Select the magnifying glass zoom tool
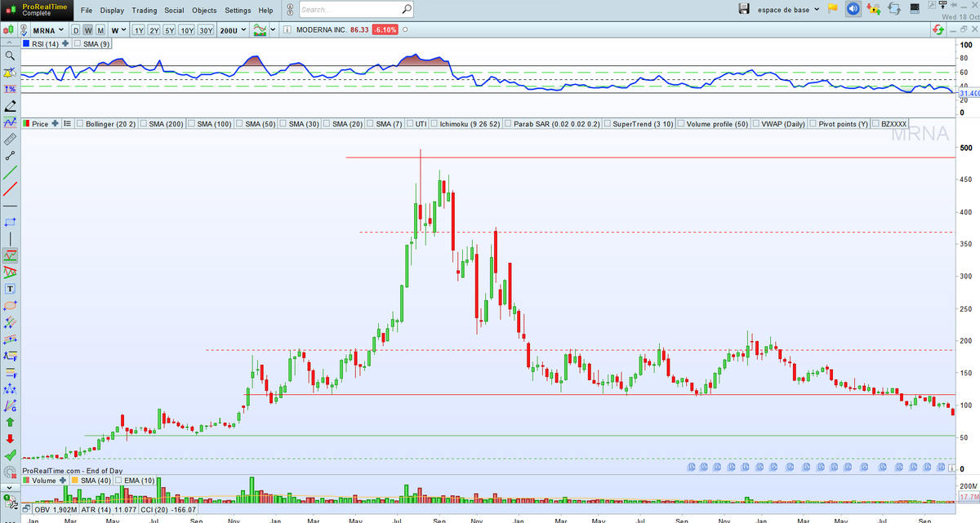 [10, 55]
